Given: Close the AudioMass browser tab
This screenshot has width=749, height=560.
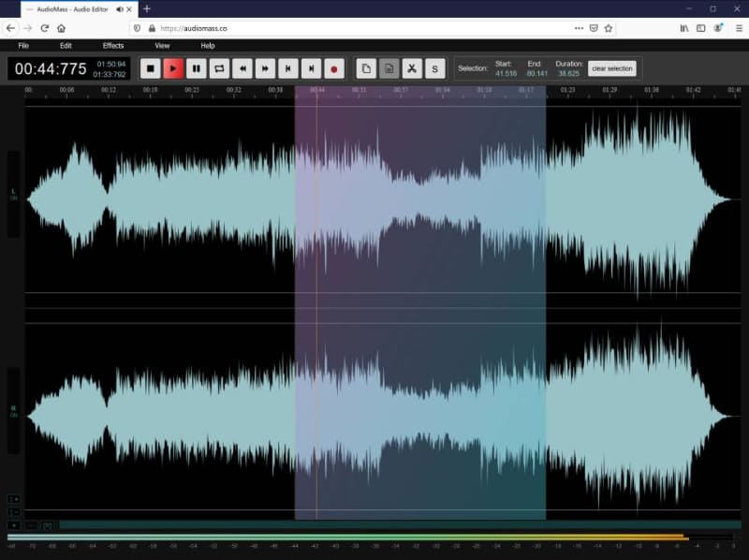Looking at the screenshot, I should click(x=129, y=9).
